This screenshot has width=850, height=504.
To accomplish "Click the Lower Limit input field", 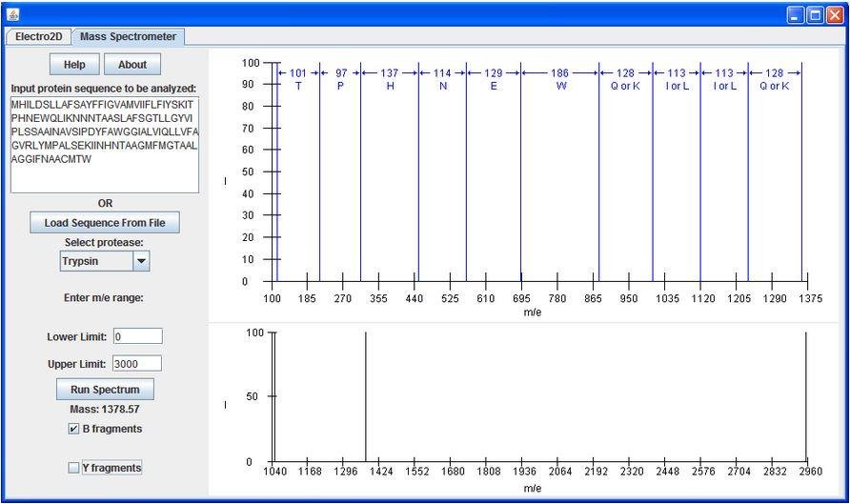I will tap(137, 336).
